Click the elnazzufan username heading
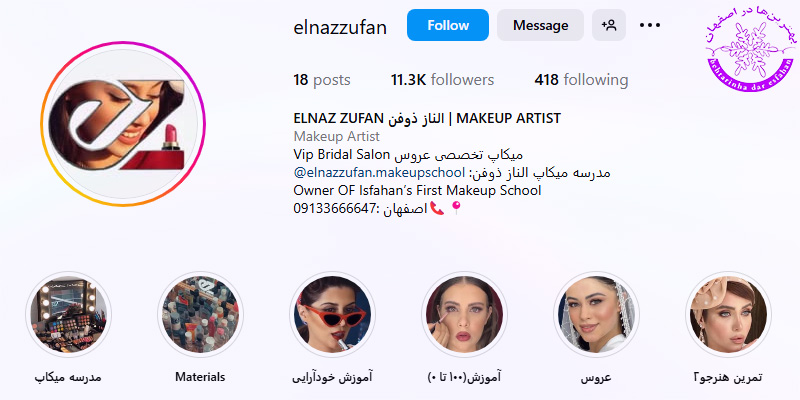Image resolution: width=800 pixels, height=400 pixels. 340,27
